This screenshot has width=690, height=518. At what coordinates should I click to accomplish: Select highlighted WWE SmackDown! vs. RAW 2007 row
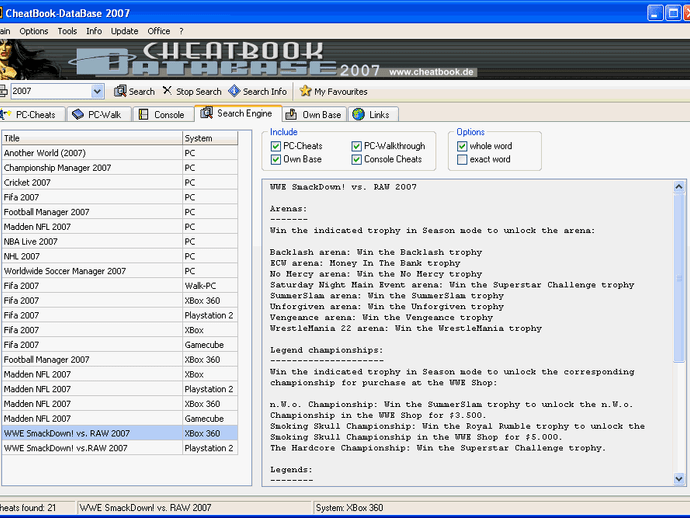click(120, 434)
